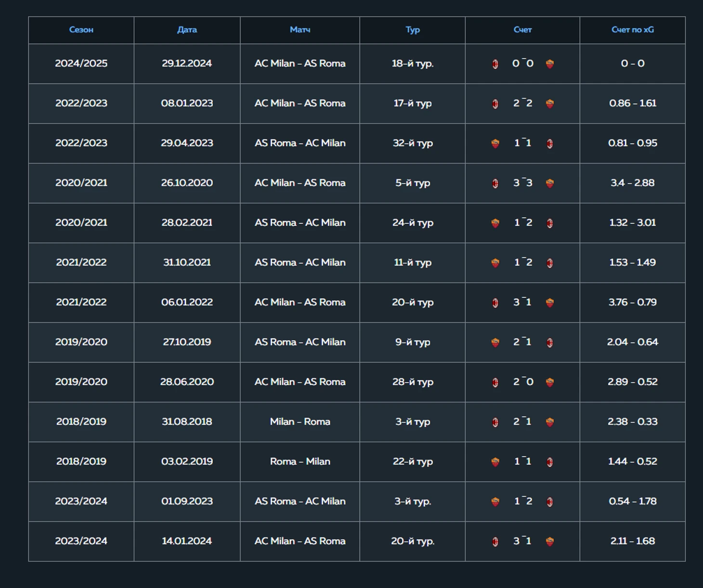Viewport: 703px width, 588px height.
Task: Click the 5-й тур round cell
Action: (x=413, y=183)
